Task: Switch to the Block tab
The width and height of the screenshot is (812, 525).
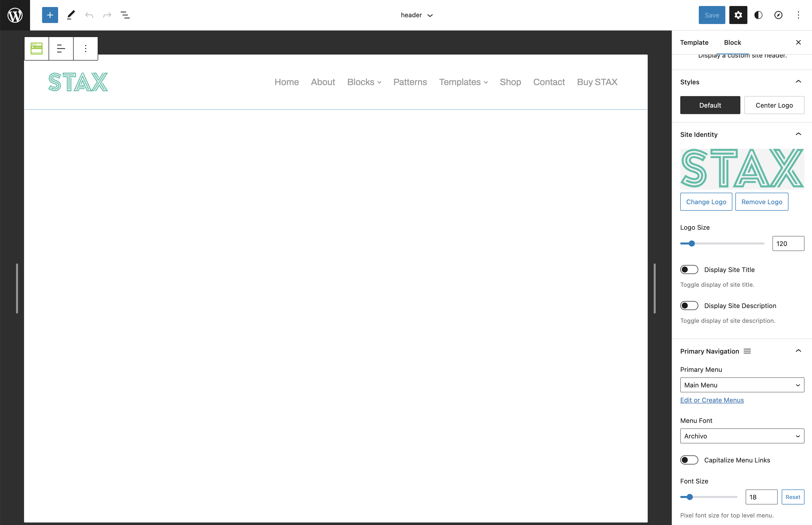Action: tap(733, 42)
